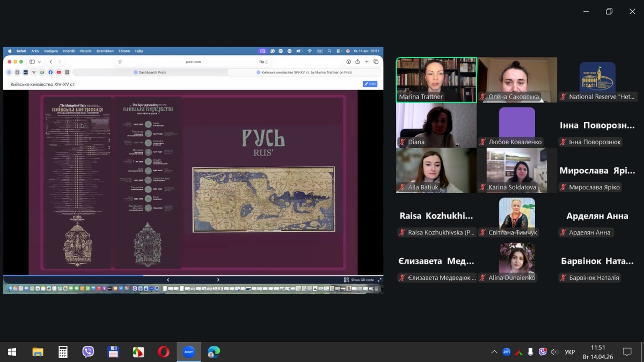The height and width of the screenshot is (362, 644).
Task: Open new Safari tab with plus icon
Action: pyautogui.click(x=367, y=62)
